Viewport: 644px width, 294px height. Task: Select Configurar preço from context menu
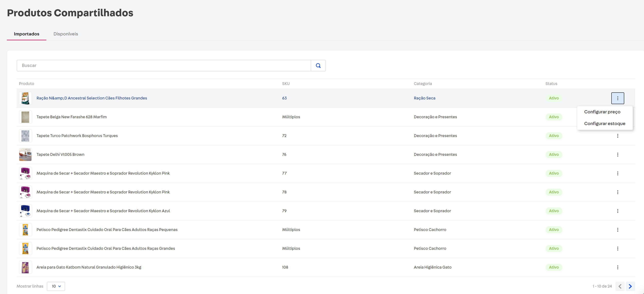tap(602, 112)
